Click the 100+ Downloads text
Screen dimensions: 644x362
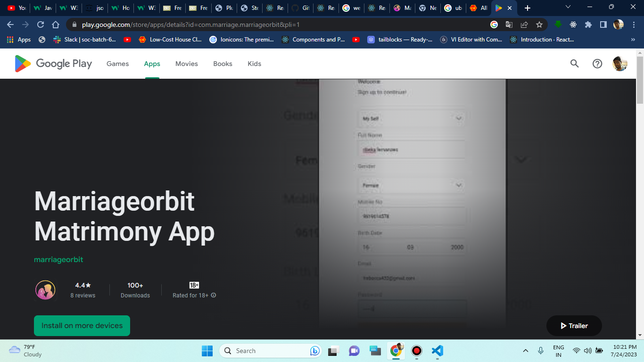click(135, 290)
